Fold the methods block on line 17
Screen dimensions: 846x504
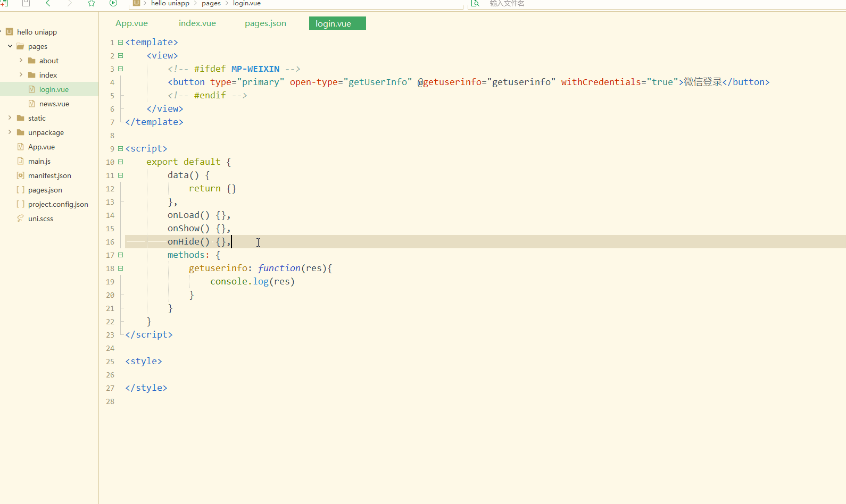click(x=120, y=255)
